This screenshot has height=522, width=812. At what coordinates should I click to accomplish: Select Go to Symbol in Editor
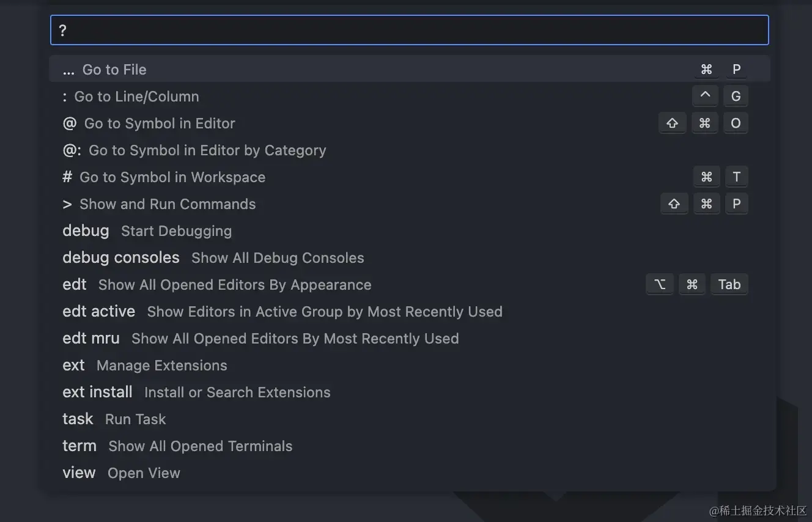click(159, 123)
